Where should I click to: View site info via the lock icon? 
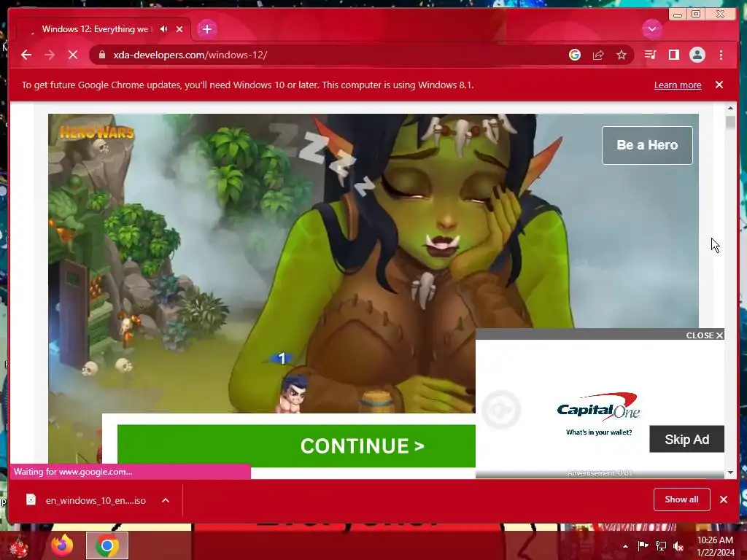click(x=102, y=55)
